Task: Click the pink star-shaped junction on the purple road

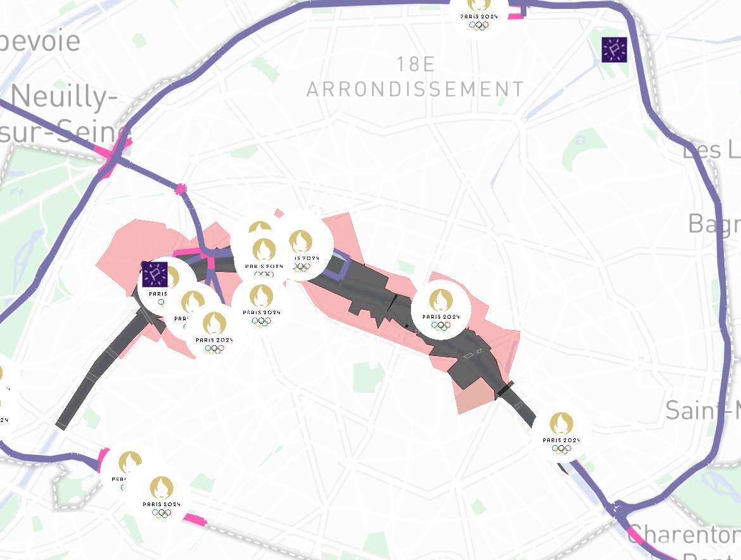Action: click(180, 189)
